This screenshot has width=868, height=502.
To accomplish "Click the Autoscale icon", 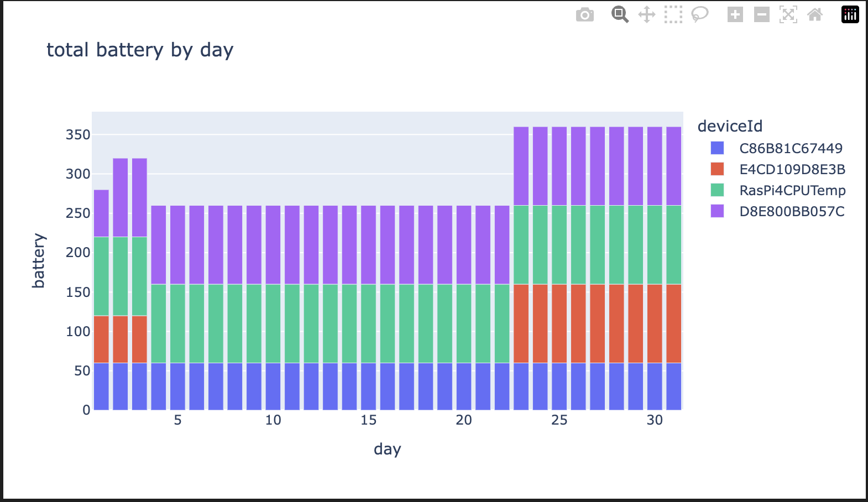I will pyautogui.click(x=788, y=15).
